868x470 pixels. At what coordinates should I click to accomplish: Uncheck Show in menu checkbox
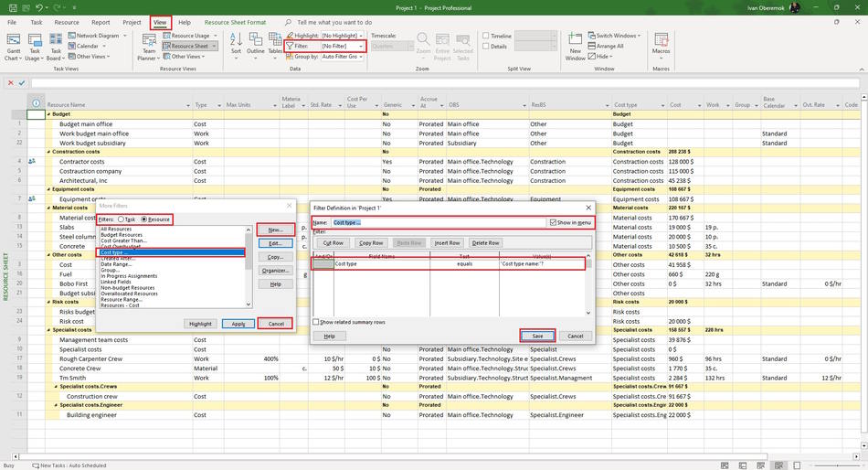(553, 222)
